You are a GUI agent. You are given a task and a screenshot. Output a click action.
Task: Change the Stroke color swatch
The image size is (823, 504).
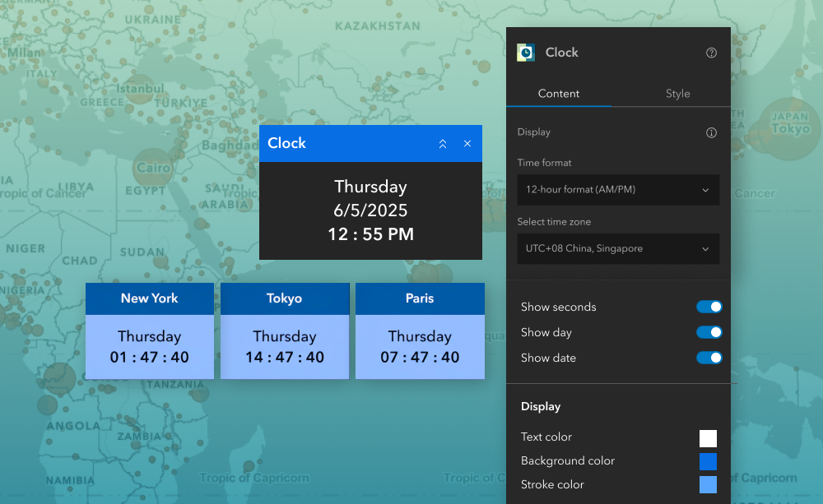tap(708, 484)
